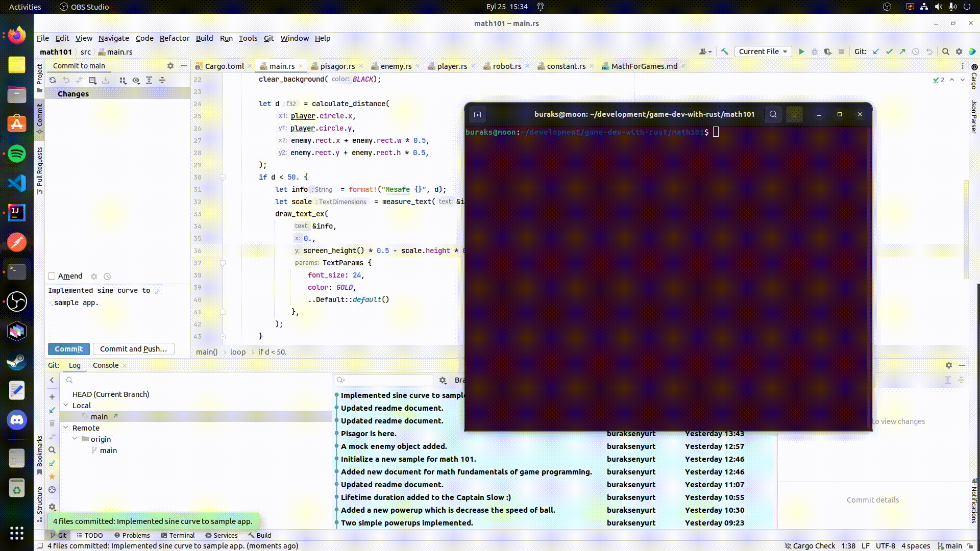Toggle Group By icon in Commit toolbar
The image size is (980, 551).
click(122, 81)
